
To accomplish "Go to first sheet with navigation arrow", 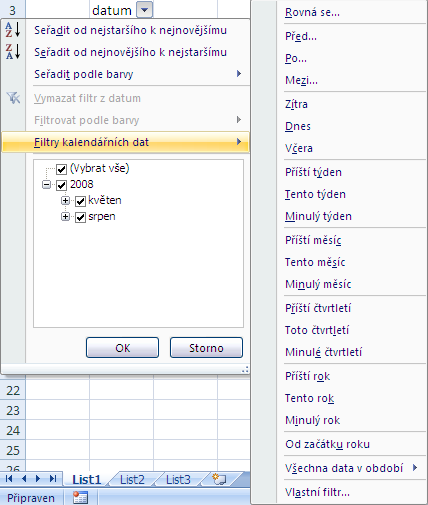I will (9, 479).
